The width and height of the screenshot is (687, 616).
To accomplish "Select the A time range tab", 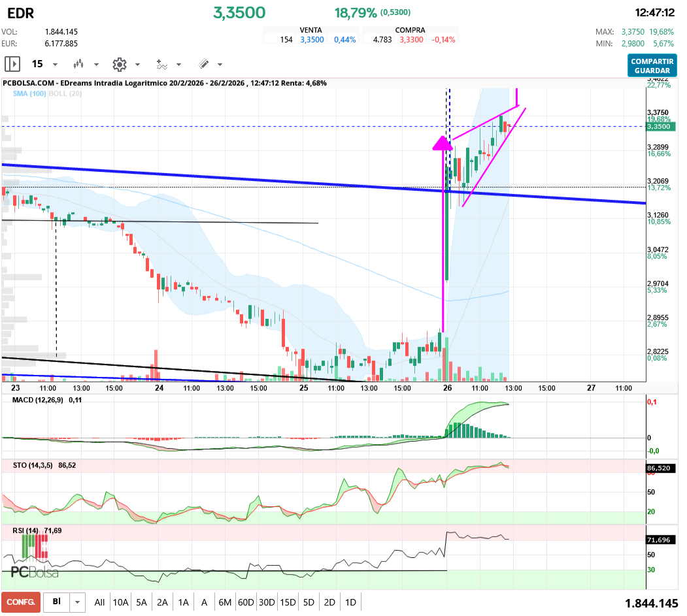I will tap(204, 602).
